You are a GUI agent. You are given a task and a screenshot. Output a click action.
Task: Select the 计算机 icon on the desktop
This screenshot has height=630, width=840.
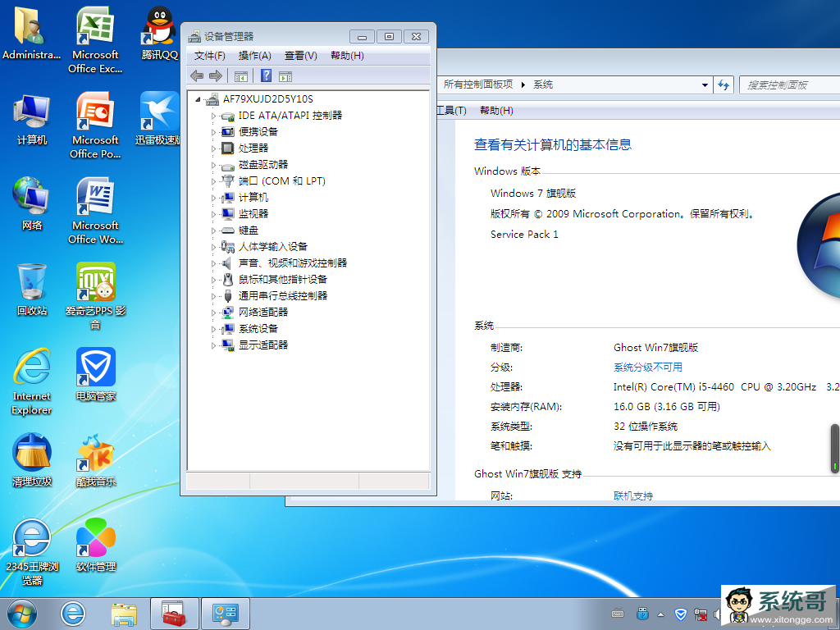[32, 112]
